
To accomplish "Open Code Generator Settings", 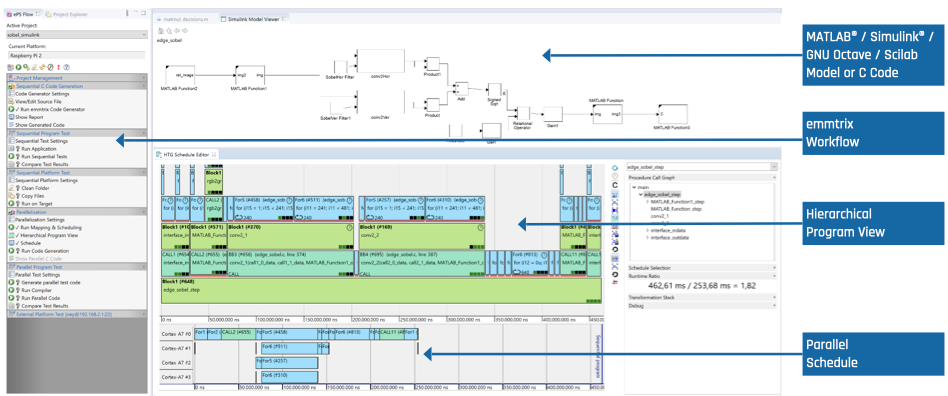I will tap(42, 94).
